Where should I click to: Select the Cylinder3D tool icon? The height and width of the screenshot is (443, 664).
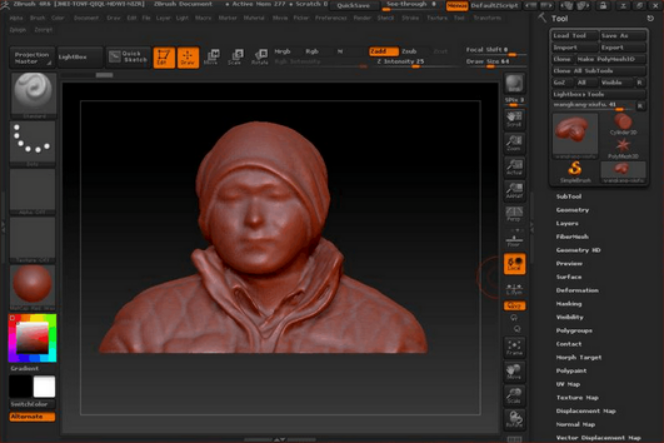(x=623, y=123)
